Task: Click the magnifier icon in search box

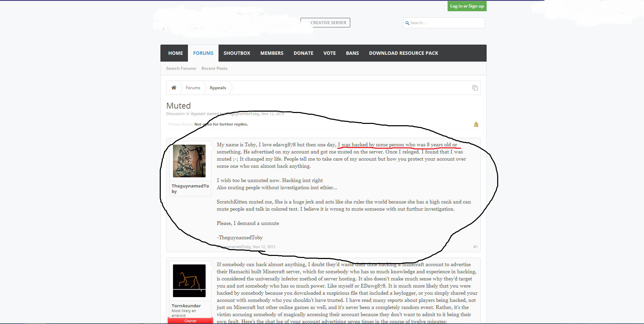Action: 407,23
